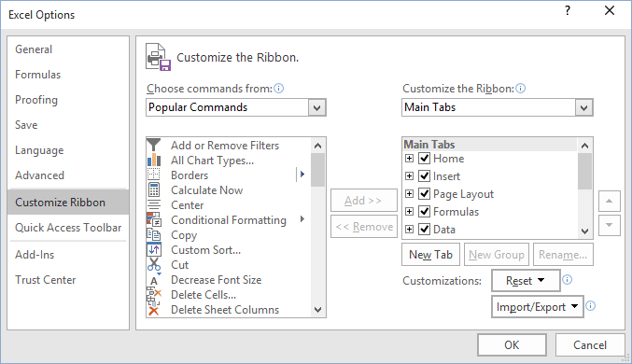Click the Main Tabs list scroll down arrow

pyautogui.click(x=584, y=231)
